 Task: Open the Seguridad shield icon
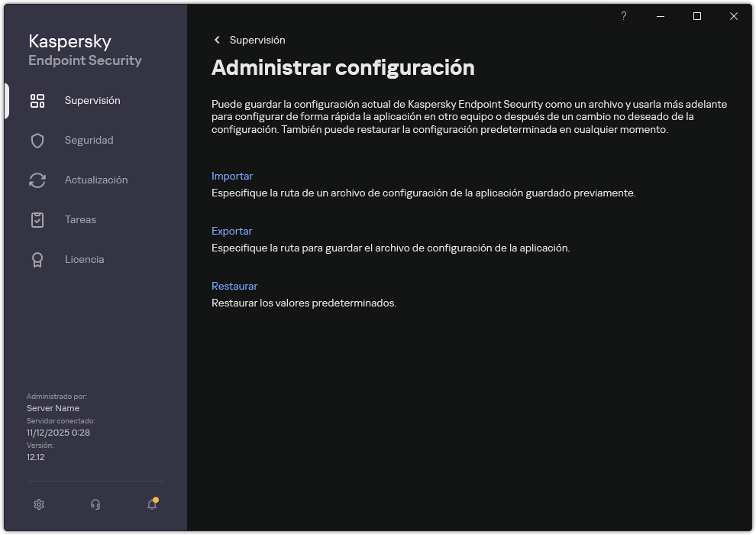point(37,140)
